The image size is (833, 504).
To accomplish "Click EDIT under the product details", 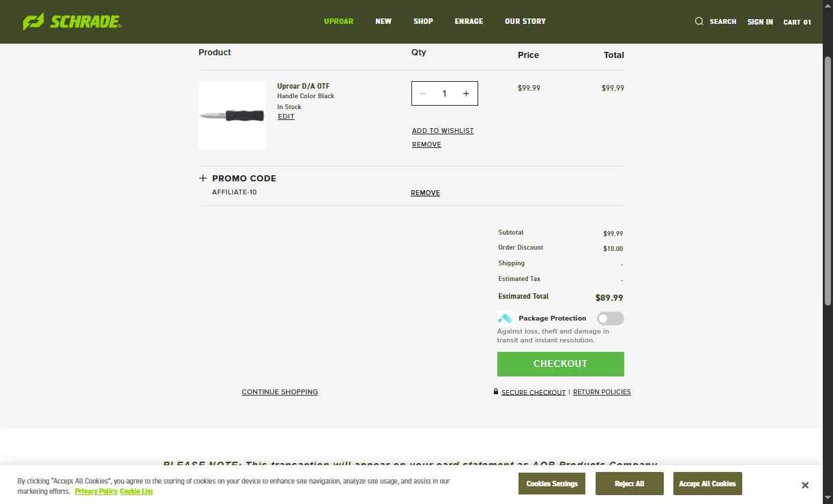I will (x=286, y=117).
